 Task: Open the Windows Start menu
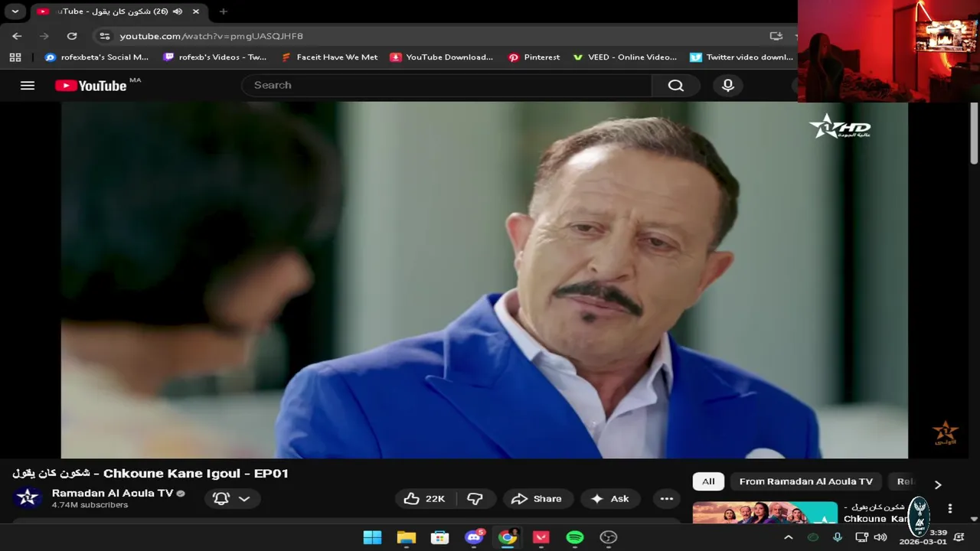click(x=372, y=538)
